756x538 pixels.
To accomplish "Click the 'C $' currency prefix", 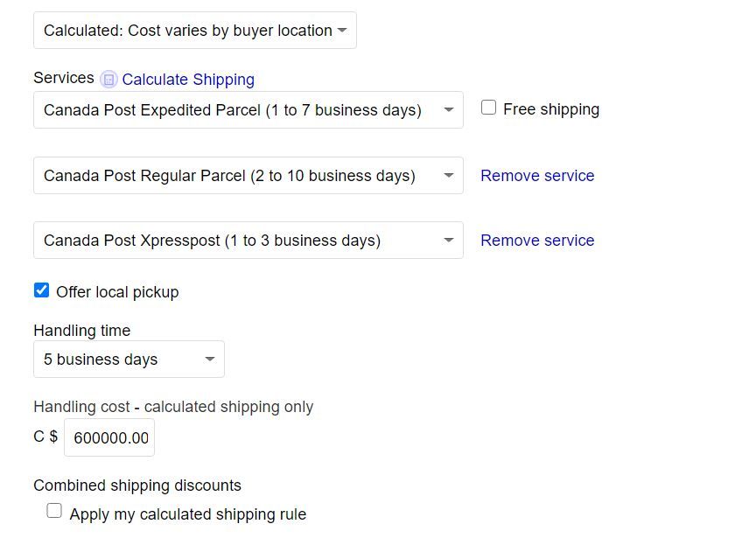I will click(45, 437).
